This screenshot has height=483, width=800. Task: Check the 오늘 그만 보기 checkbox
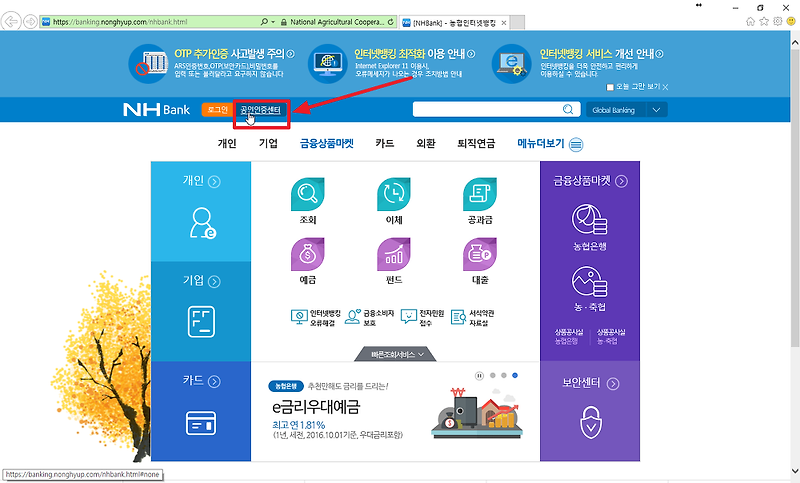click(610, 87)
